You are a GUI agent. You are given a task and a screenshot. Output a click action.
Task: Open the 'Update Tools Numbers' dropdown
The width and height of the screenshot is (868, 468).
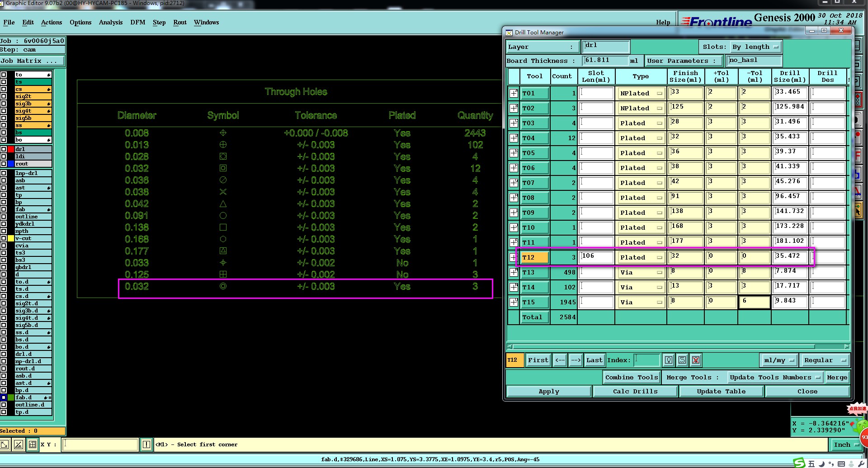(x=775, y=377)
